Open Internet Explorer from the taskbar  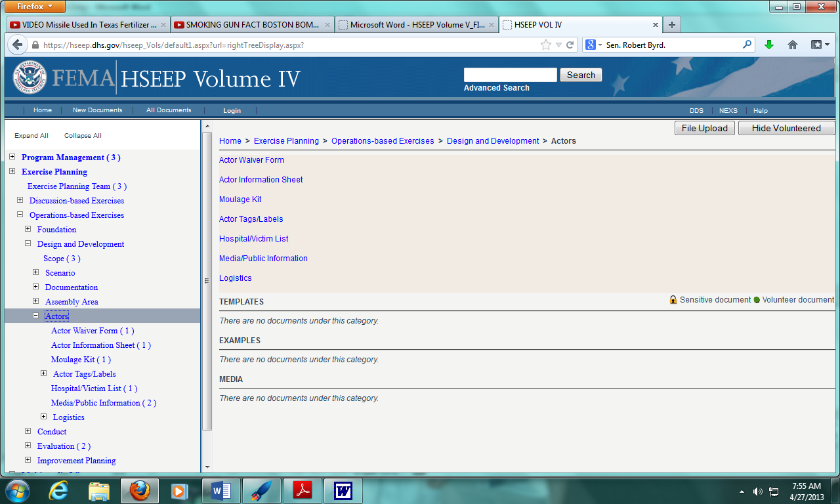click(x=58, y=490)
